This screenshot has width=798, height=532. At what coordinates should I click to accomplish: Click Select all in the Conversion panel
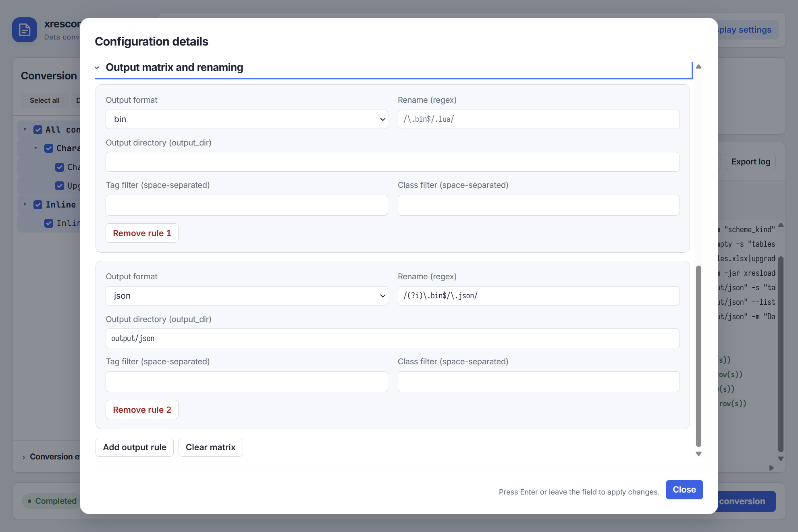(45, 100)
